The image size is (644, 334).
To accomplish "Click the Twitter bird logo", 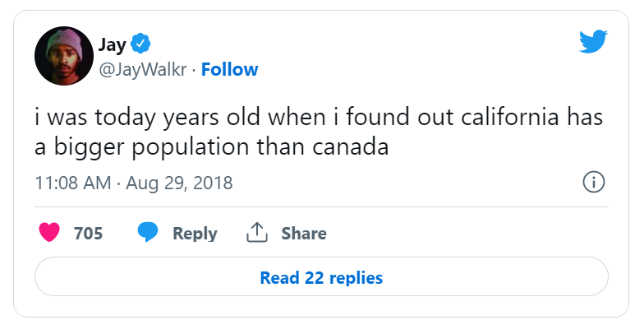I will pos(592,41).
